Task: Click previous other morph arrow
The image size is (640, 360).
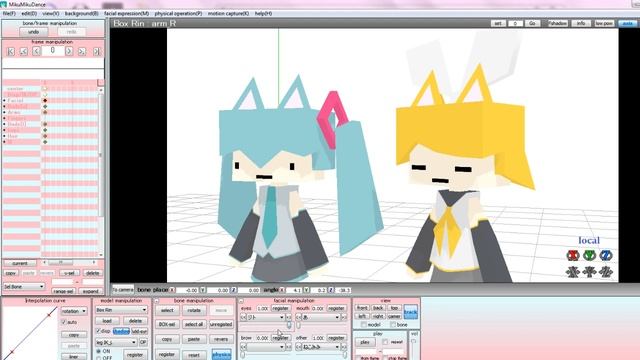Action: point(298,347)
